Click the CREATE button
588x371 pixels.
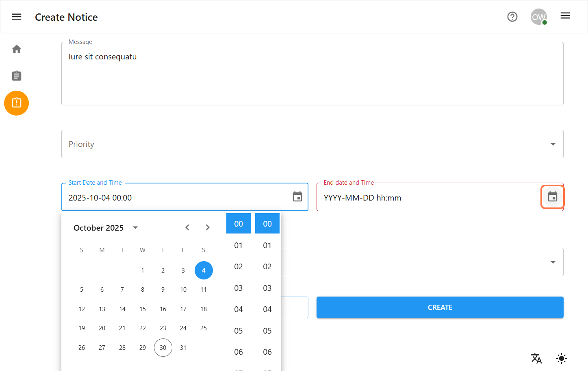coord(440,307)
